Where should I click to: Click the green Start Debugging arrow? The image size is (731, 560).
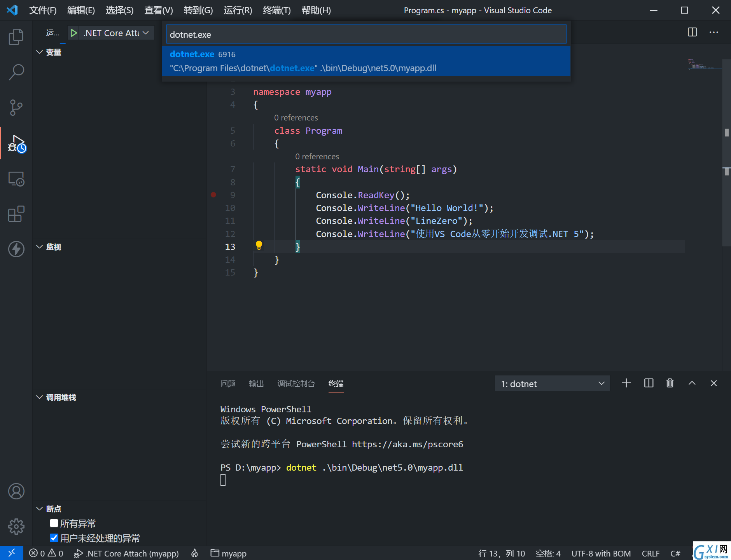(73, 33)
